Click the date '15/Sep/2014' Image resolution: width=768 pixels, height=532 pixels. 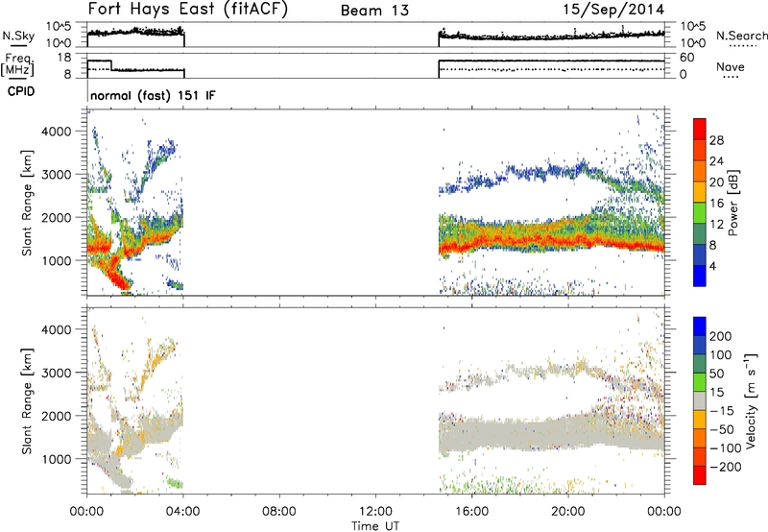point(613,10)
